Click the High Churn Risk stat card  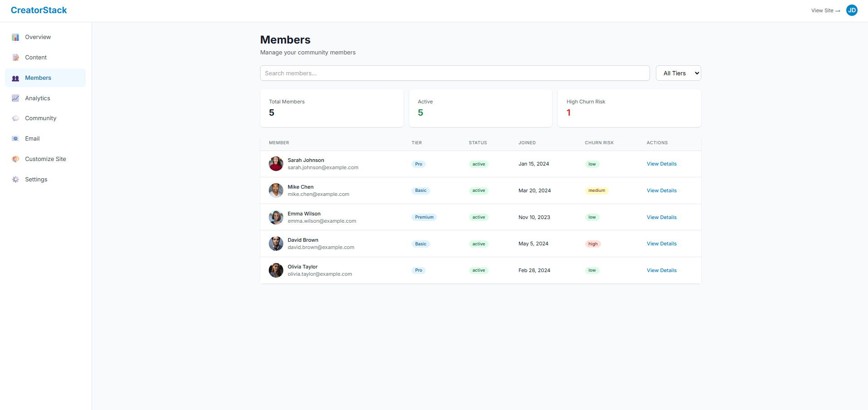click(x=629, y=108)
